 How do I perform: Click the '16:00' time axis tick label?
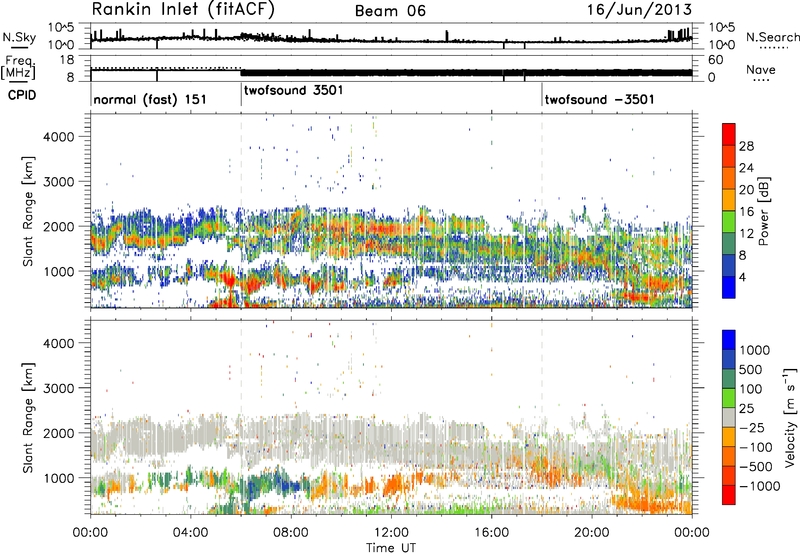(491, 533)
